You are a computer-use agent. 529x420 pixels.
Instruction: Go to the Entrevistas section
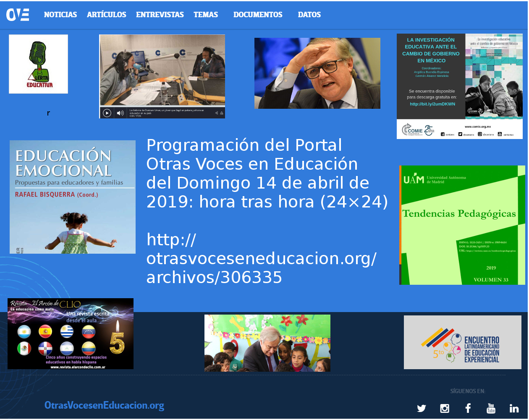[160, 15]
